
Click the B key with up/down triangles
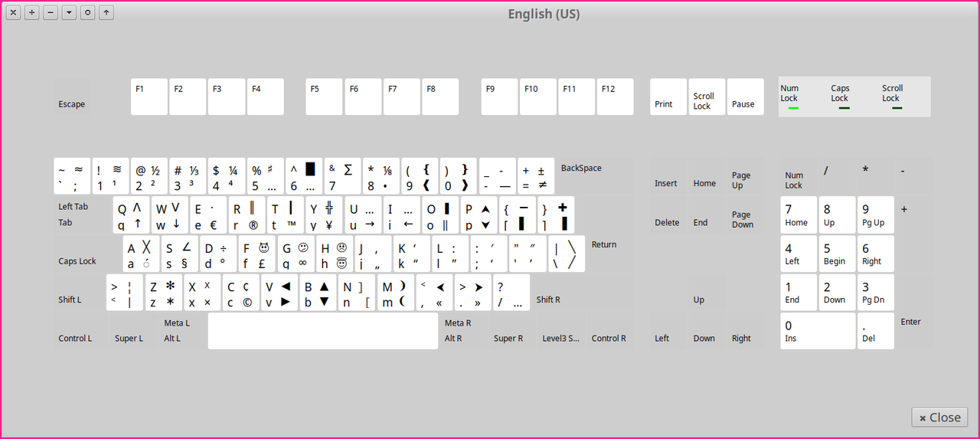tap(318, 293)
